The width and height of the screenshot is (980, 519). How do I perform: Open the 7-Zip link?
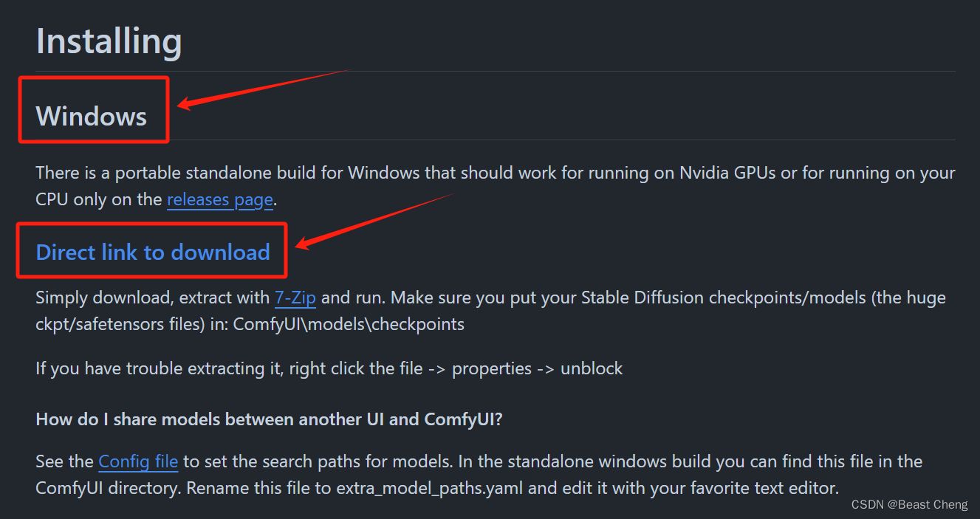[x=295, y=298]
